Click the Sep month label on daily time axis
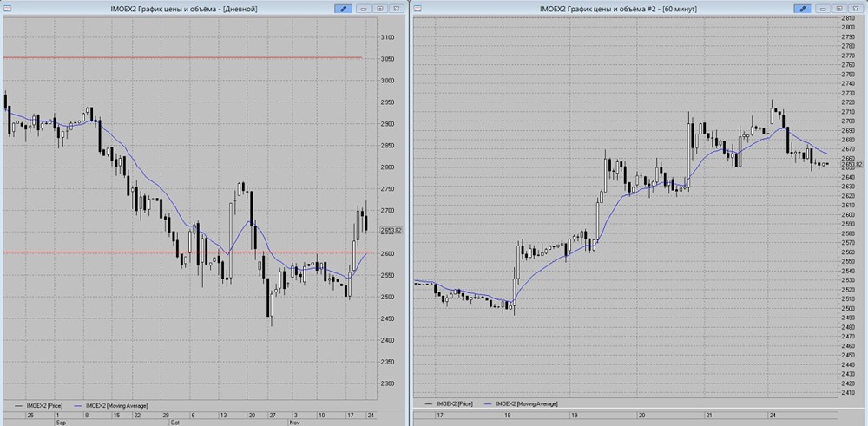Screen dimensions: 868x426 [x=61, y=422]
